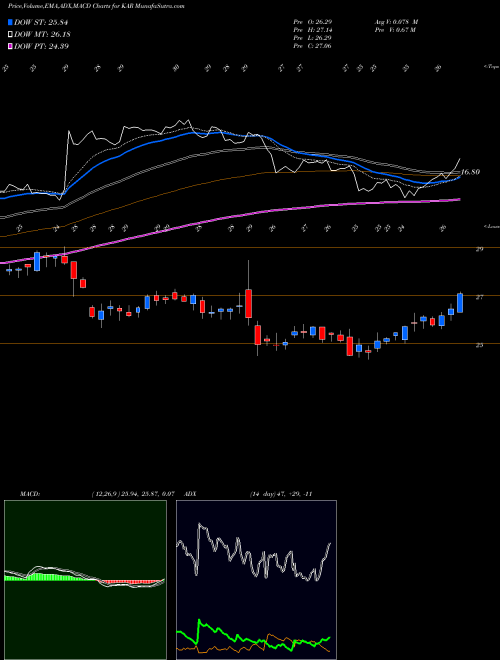Click the Avg V: 0.078 M value
500x660 pixels.
[x=398, y=22]
